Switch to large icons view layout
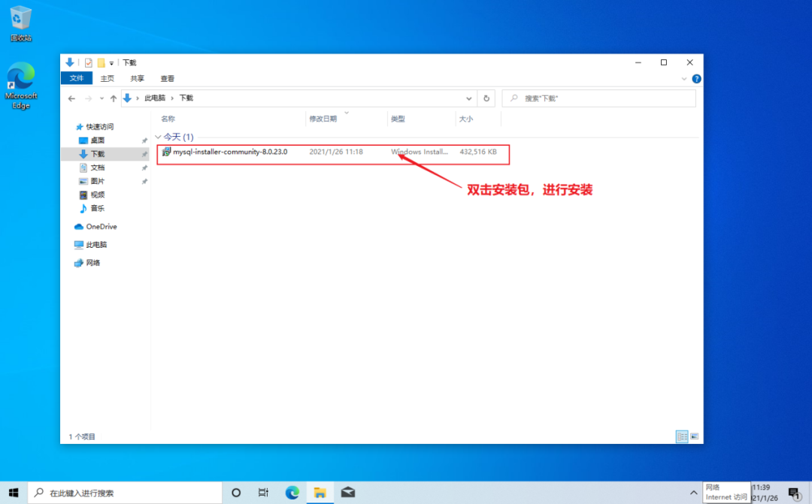Screen dimensions: 812x504 pyautogui.click(x=695, y=436)
